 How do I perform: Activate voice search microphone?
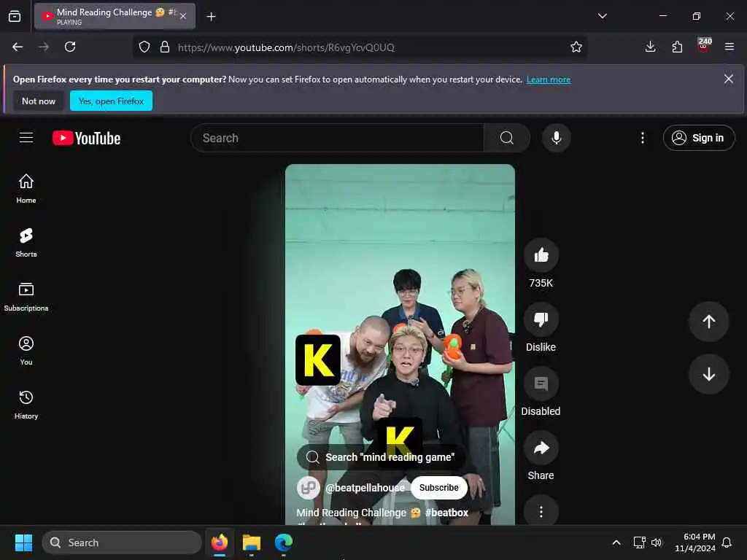point(556,138)
